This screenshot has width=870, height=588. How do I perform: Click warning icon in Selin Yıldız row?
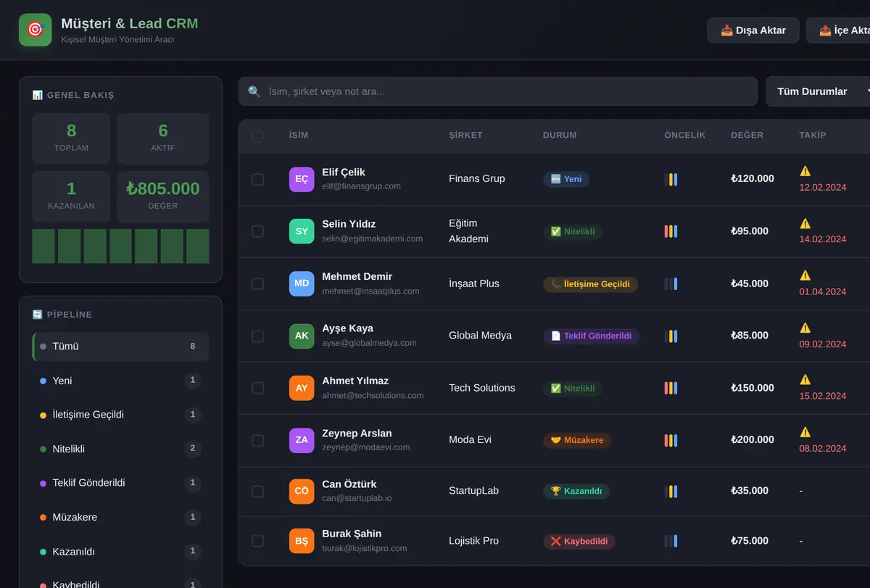tap(805, 223)
